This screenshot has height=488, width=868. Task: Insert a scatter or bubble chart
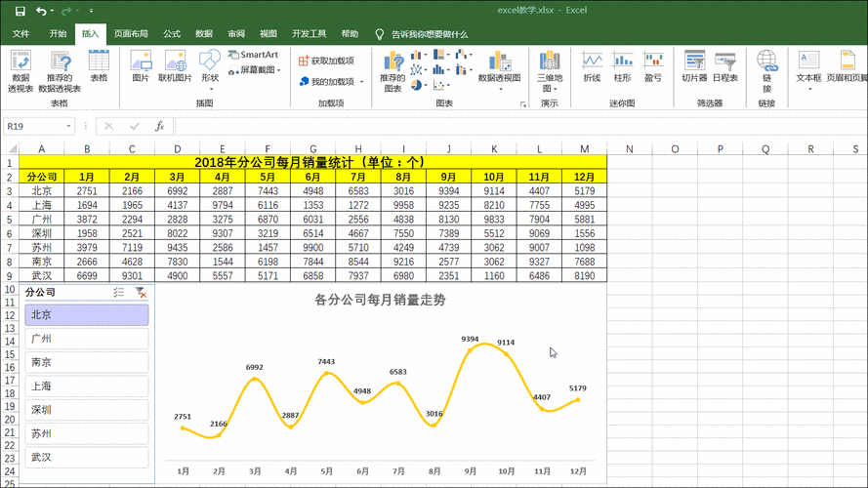pos(441,85)
